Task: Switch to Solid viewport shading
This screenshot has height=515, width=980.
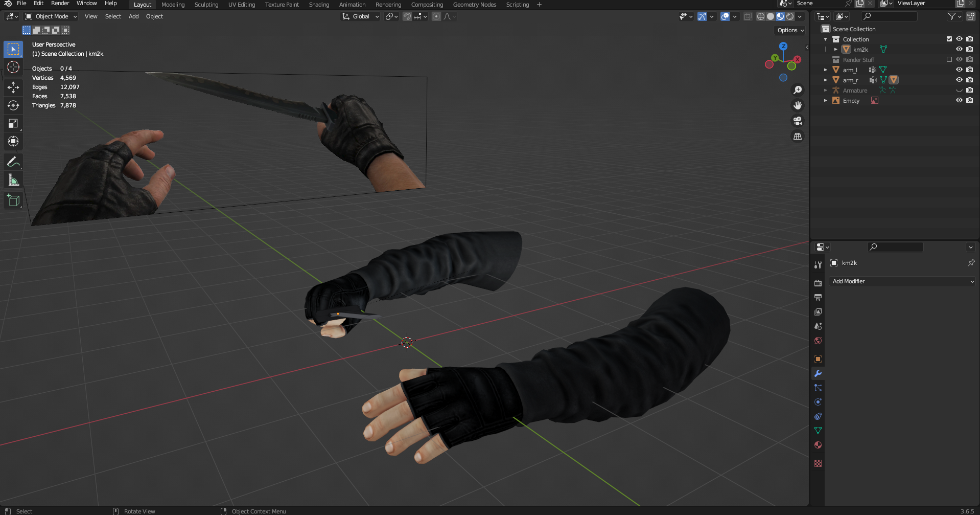Action: coord(771,16)
